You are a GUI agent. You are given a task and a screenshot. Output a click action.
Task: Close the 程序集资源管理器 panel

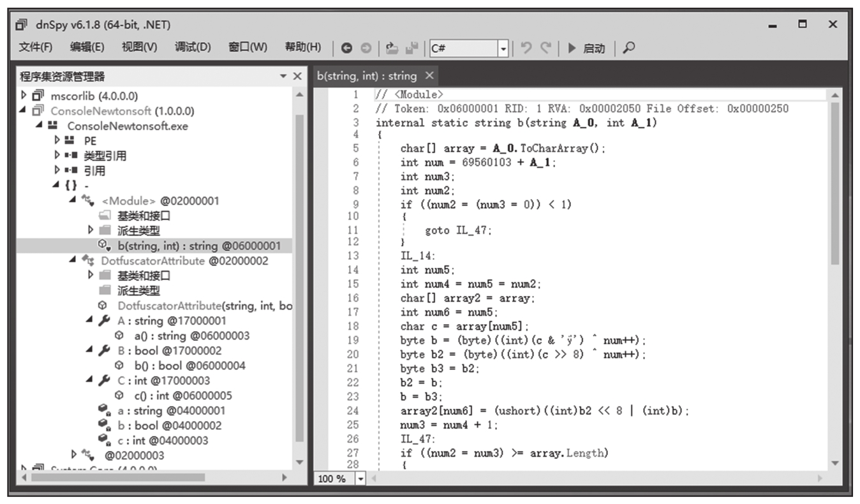click(x=297, y=77)
